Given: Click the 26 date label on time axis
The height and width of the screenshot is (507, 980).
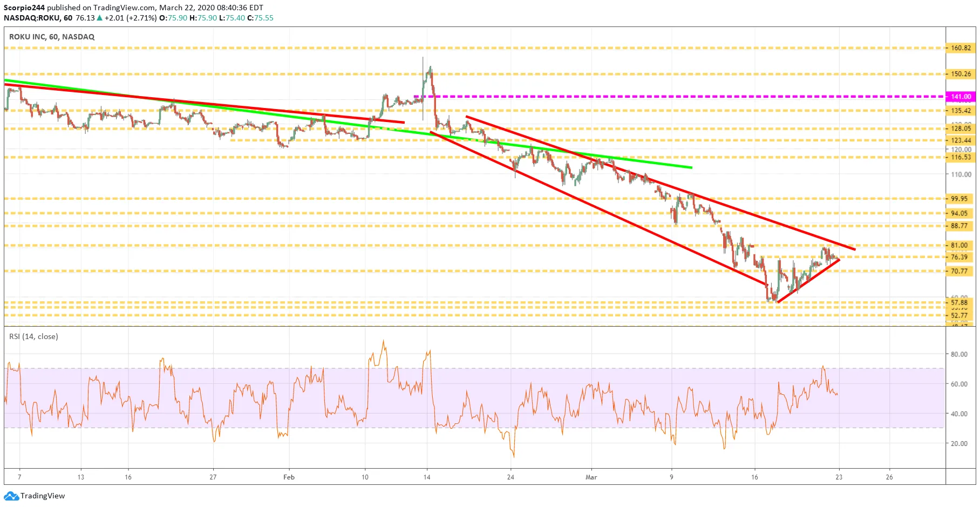Looking at the screenshot, I should [x=889, y=477].
